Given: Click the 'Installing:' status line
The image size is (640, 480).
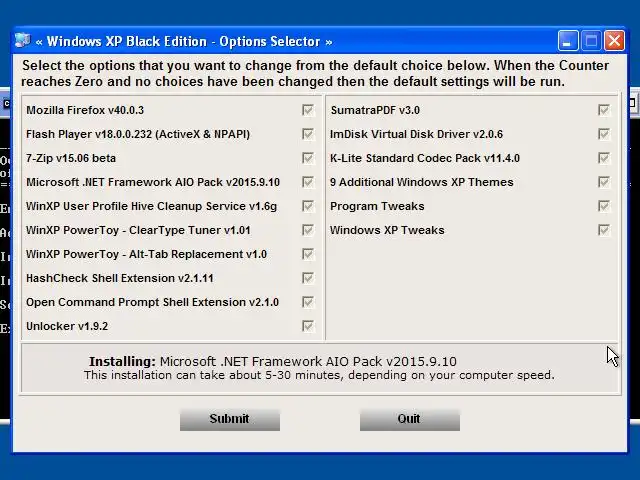Looking at the screenshot, I should 273,362.
